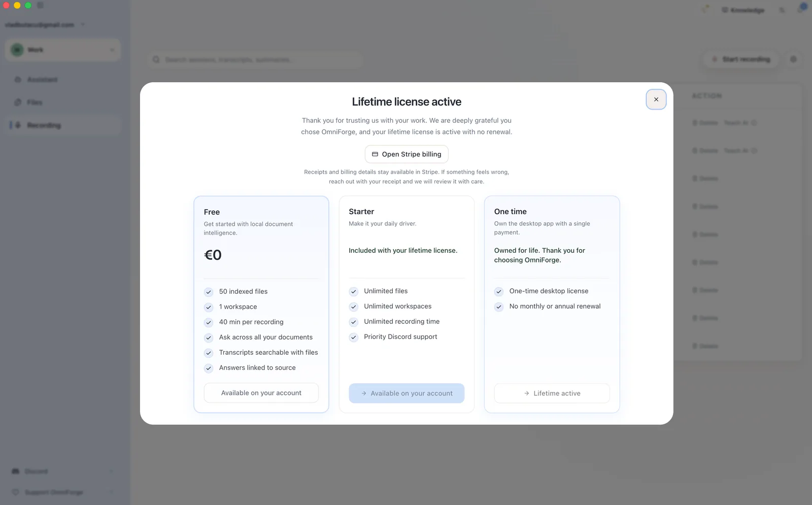Open Stripe billing page
Viewport: 812px width, 505px height.
coord(407,154)
